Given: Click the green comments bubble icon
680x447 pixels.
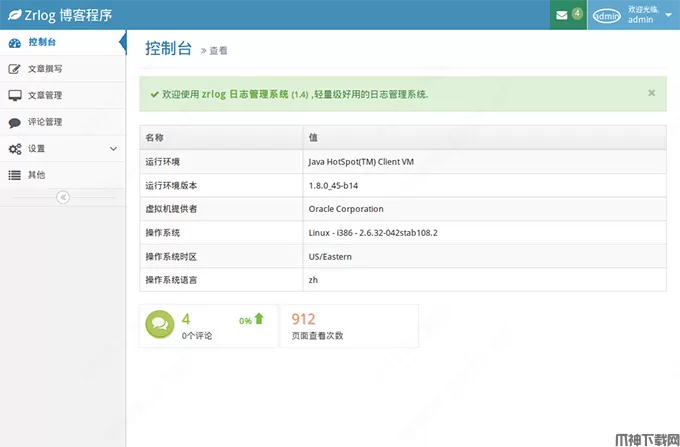Looking at the screenshot, I should click(160, 325).
